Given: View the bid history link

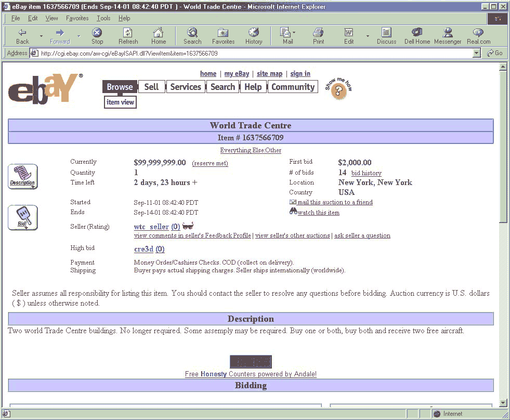Looking at the screenshot, I should (x=367, y=173).
